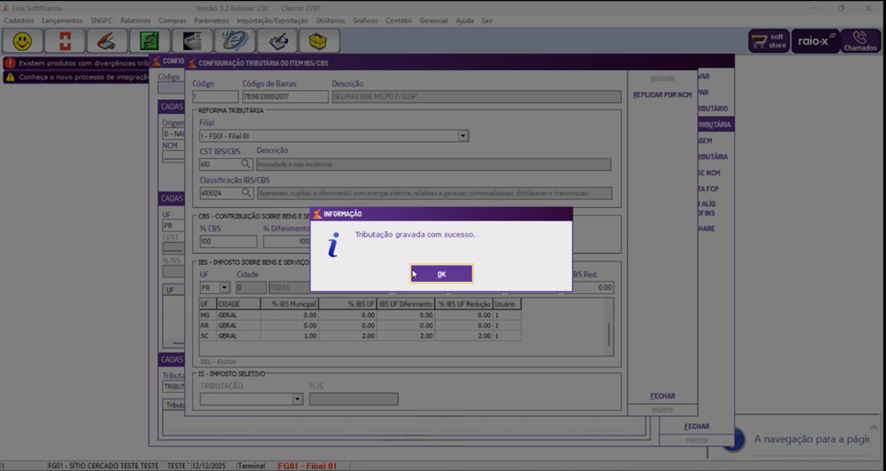Click the red 'FG01 - Filial 01' status text
The width and height of the screenshot is (886, 471).
[x=307, y=466]
